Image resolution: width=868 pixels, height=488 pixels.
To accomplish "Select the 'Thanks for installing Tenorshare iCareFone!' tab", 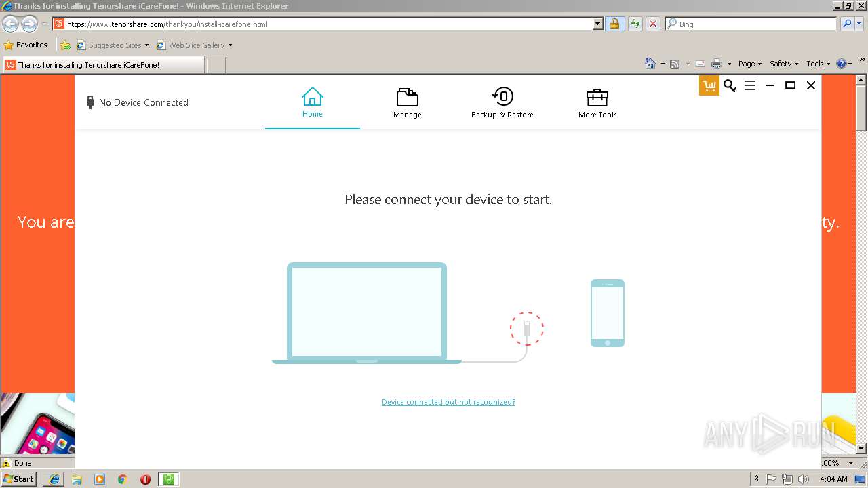I will [103, 65].
